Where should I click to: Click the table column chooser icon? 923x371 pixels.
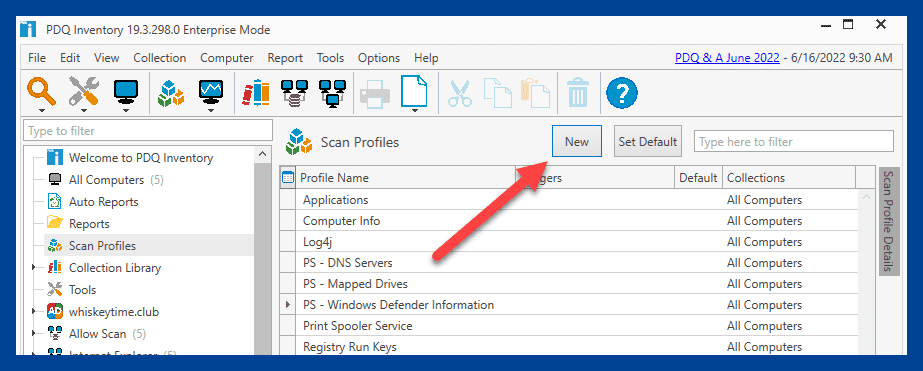(x=288, y=177)
